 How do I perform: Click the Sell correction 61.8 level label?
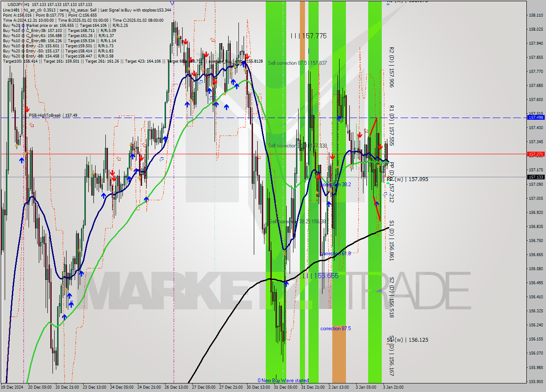(297, 146)
